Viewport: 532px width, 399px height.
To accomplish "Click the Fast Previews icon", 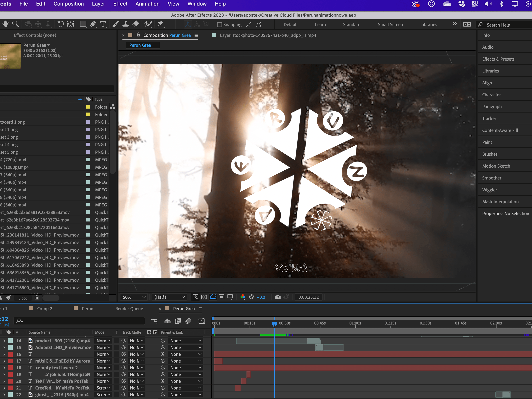I will click(195, 297).
